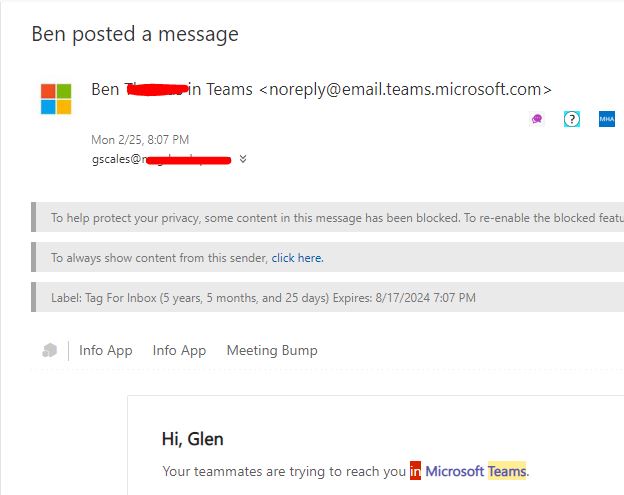Click the red highlighted "in" word
The image size is (624, 495).
pyautogui.click(x=415, y=471)
